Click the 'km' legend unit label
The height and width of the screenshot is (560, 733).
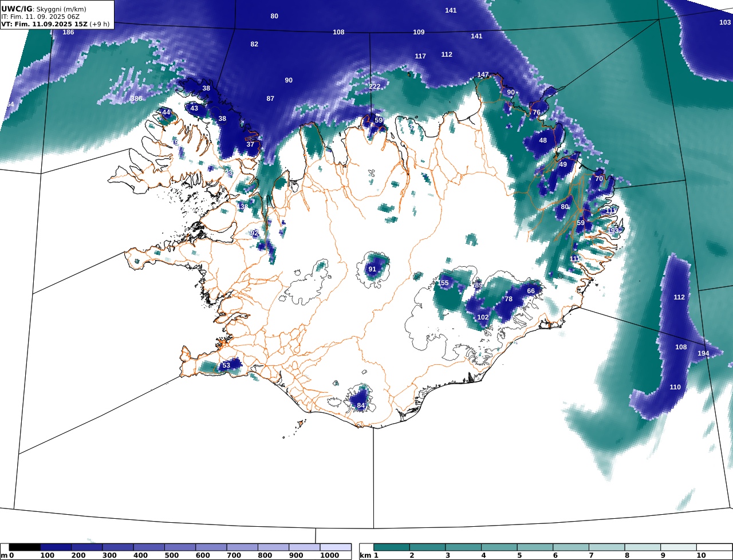click(365, 555)
